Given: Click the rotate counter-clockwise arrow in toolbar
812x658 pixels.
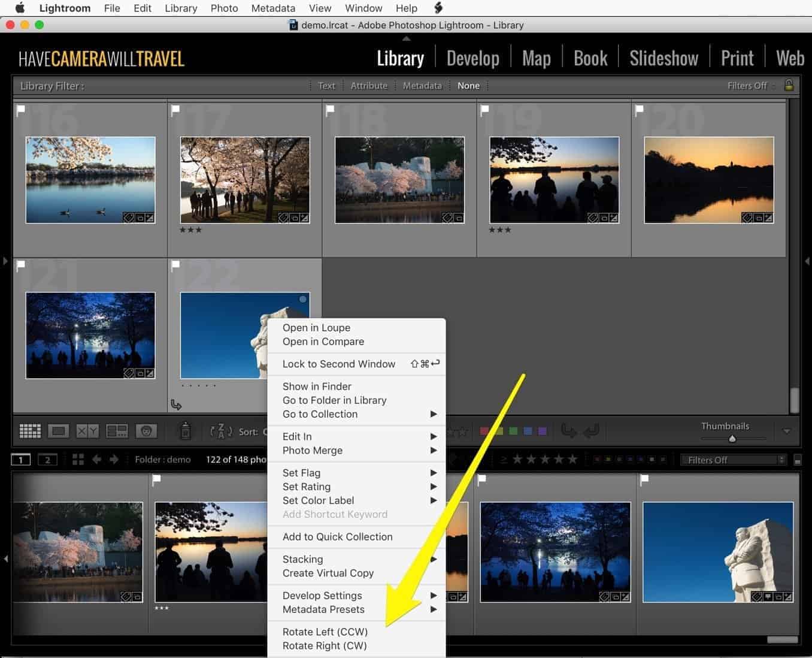Looking at the screenshot, I should [x=569, y=431].
